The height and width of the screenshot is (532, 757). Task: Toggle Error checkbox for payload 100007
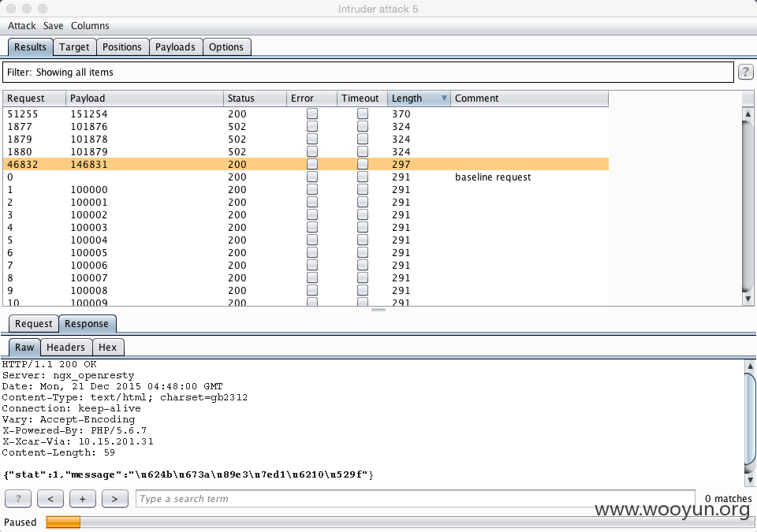coord(312,277)
